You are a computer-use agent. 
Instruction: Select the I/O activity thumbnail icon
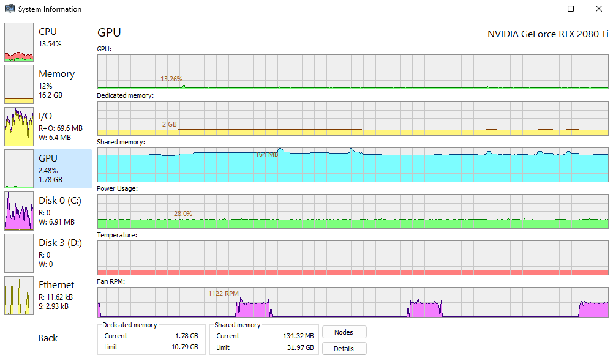click(19, 127)
